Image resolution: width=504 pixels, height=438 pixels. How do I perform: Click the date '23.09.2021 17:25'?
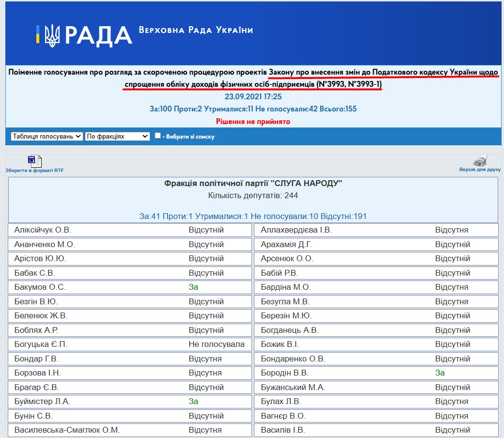tap(253, 96)
